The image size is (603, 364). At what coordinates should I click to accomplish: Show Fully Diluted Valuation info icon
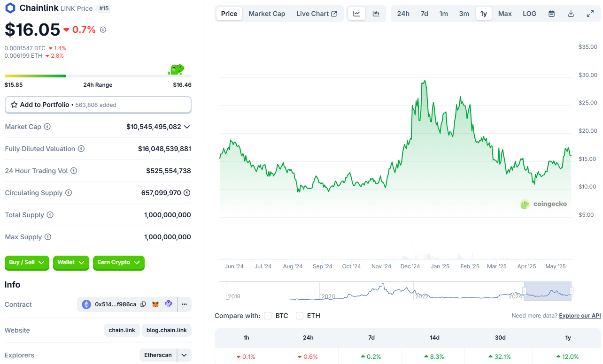81,149
